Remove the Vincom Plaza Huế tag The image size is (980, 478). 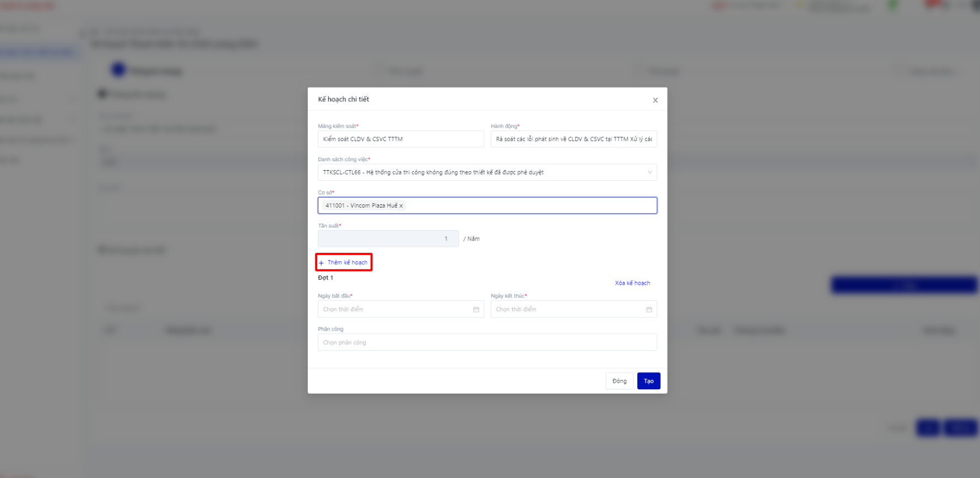point(401,206)
